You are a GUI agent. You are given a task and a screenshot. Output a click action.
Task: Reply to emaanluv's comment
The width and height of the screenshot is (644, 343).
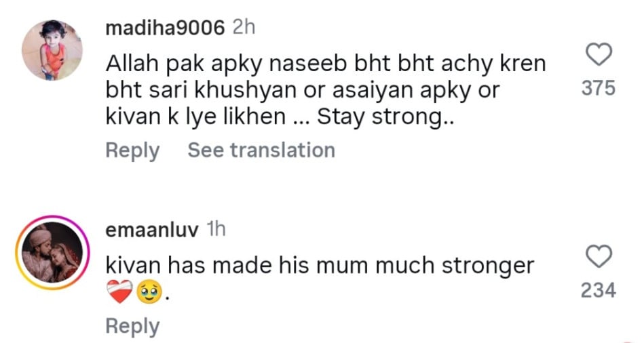tap(132, 326)
